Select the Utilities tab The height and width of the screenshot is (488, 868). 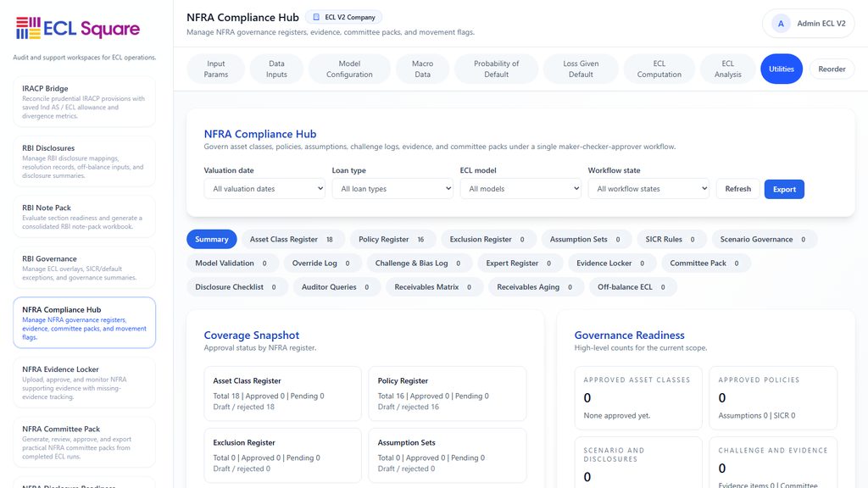(781, 69)
